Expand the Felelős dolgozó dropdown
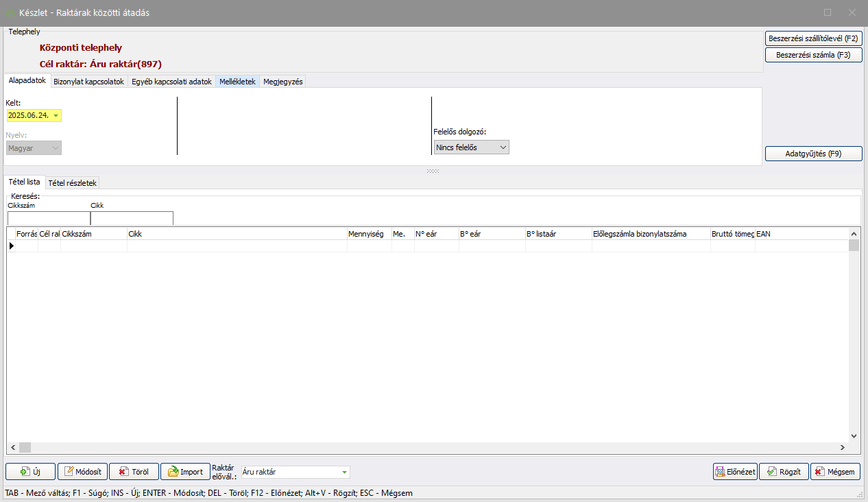This screenshot has width=868, height=502. point(503,147)
